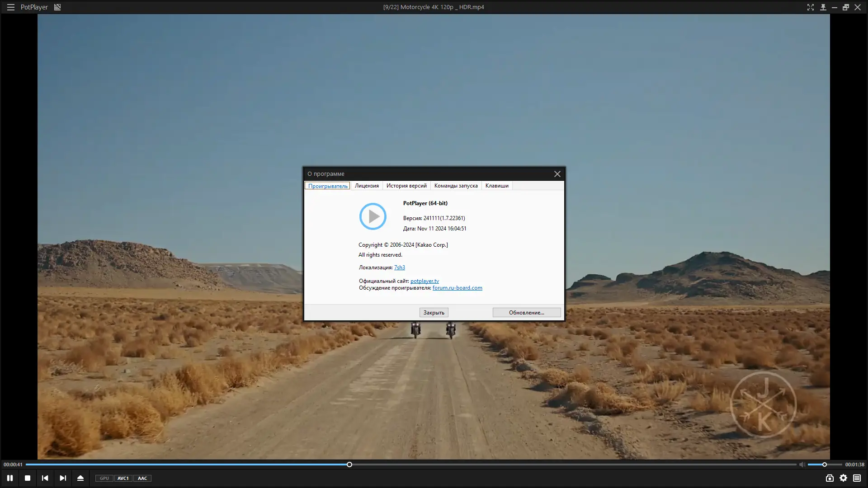Toggle the playlist panel icon
The image size is (868, 488).
click(857, 478)
